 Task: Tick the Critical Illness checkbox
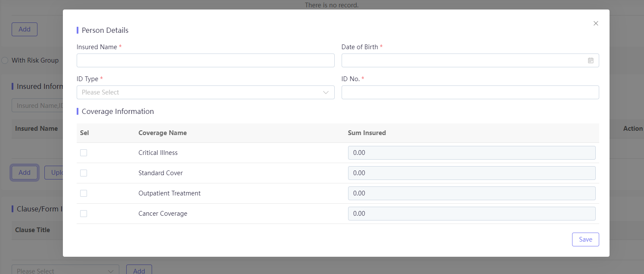point(84,153)
